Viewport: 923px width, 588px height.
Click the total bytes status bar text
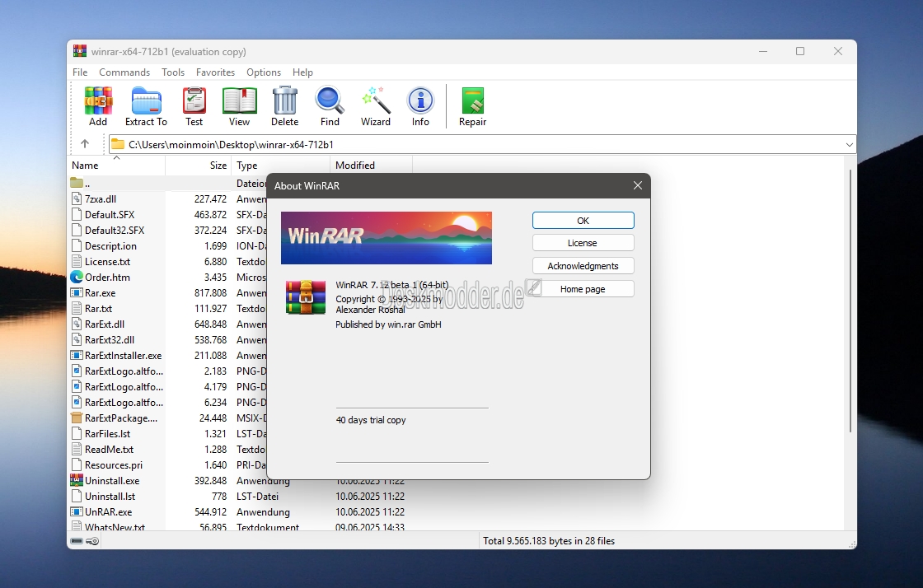[x=549, y=541]
